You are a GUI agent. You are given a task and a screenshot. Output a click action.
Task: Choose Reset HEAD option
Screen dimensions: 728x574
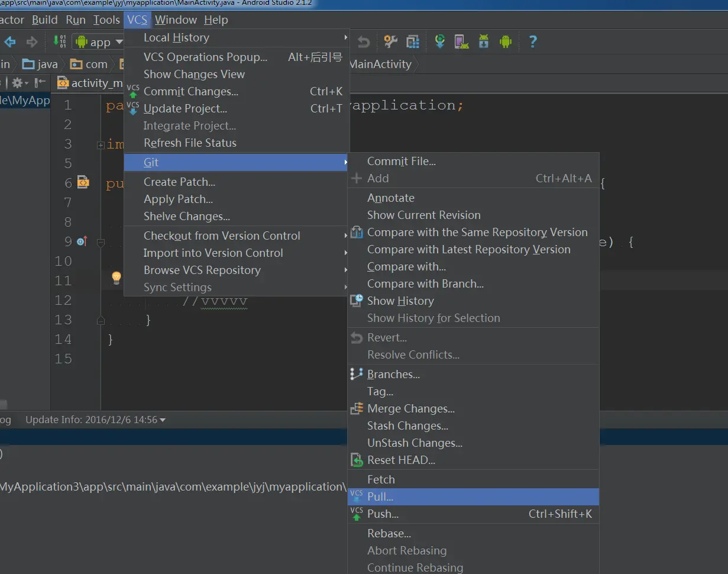point(473,460)
